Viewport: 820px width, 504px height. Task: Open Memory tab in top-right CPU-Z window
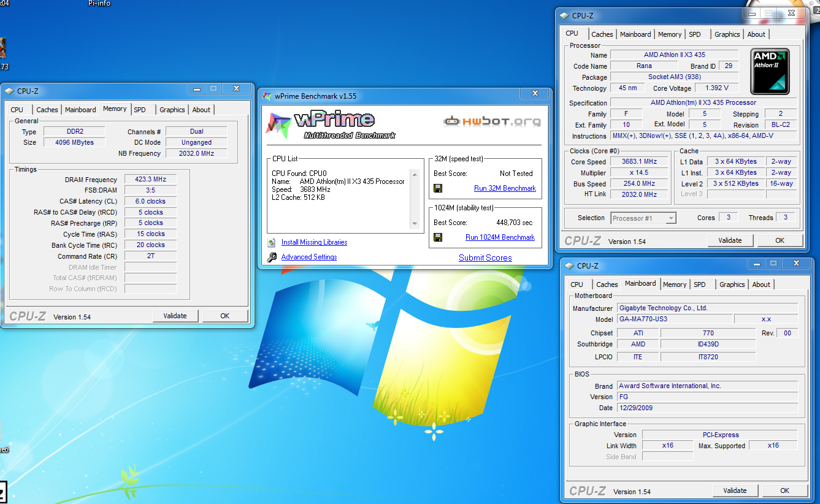(670, 34)
